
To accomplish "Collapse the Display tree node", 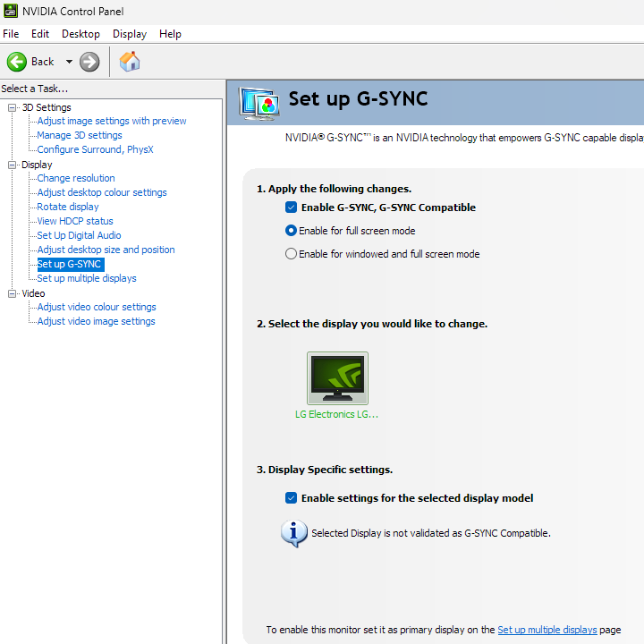I will pos(12,165).
